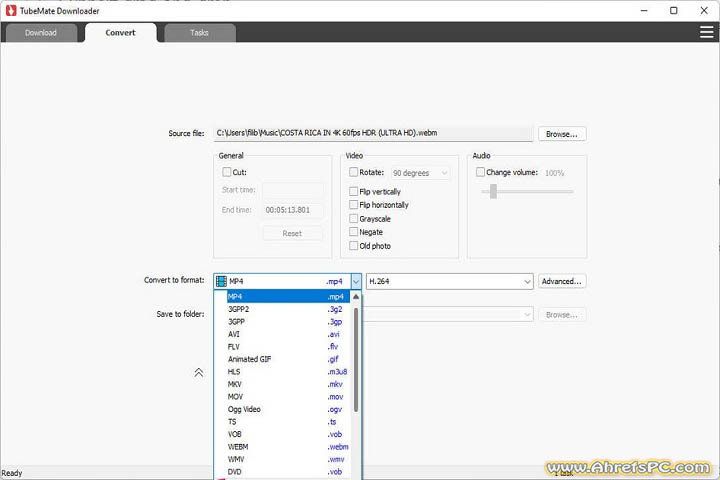Click Browse next to Save to folder
The image size is (720, 480).
(562, 315)
